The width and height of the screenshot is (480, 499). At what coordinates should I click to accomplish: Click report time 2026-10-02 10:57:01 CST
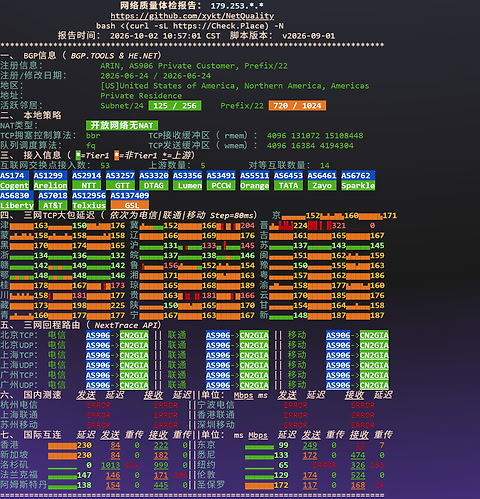pyautogui.click(x=165, y=36)
